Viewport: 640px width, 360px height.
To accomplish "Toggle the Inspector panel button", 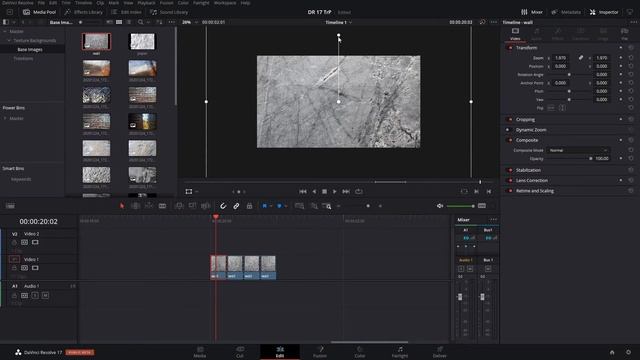I will click(604, 12).
